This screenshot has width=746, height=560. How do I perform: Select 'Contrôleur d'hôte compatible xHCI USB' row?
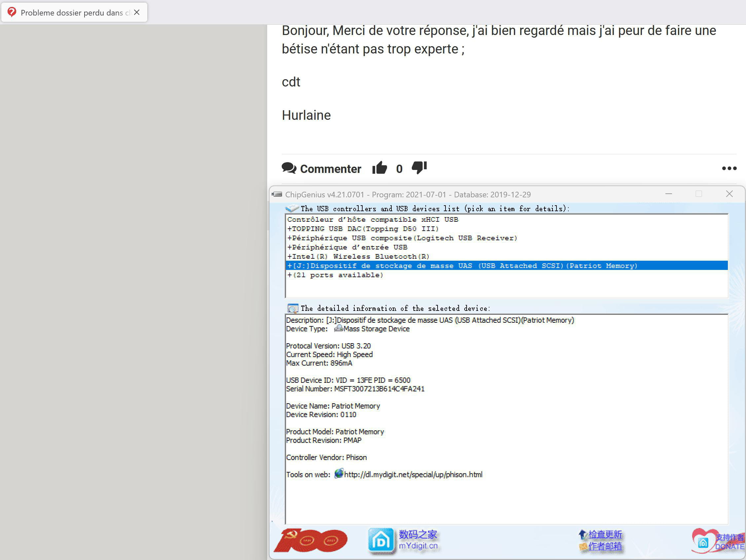point(507,219)
